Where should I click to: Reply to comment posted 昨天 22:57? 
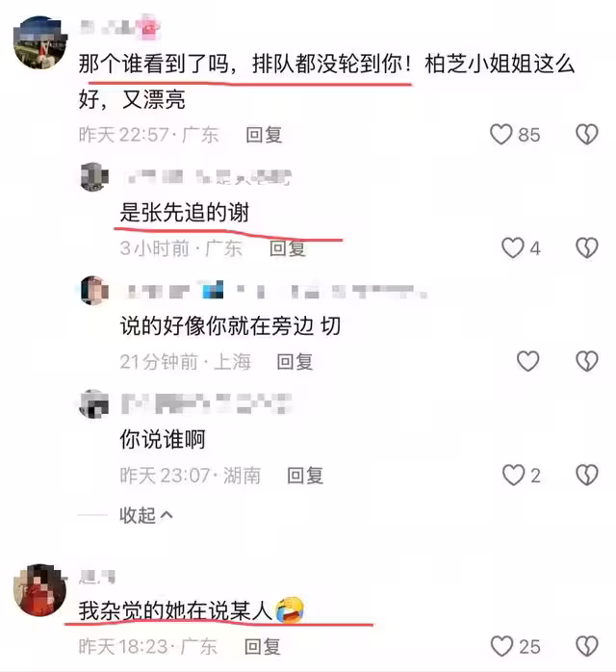264,135
